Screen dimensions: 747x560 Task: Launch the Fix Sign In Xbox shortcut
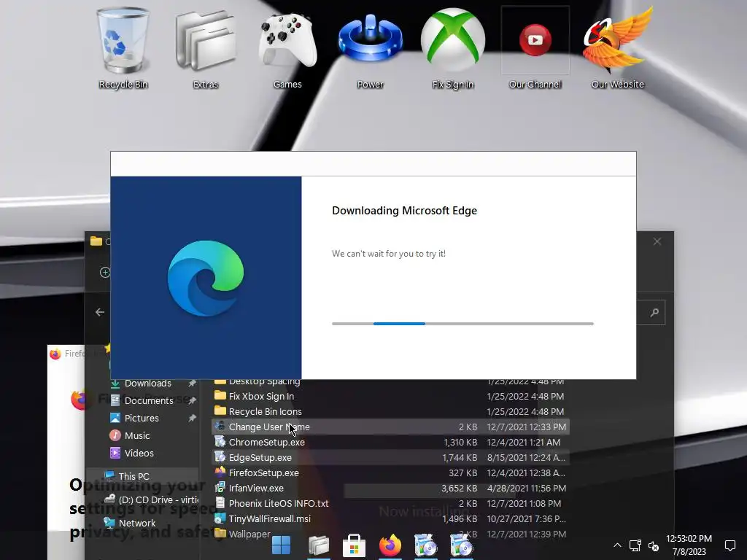pyautogui.click(x=452, y=48)
